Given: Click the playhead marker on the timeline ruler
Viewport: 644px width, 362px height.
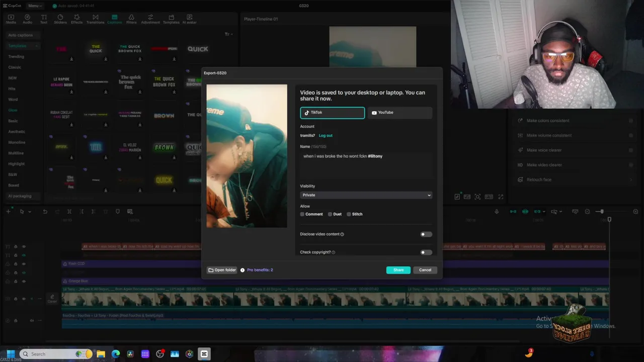Looking at the screenshot, I should tap(609, 220).
